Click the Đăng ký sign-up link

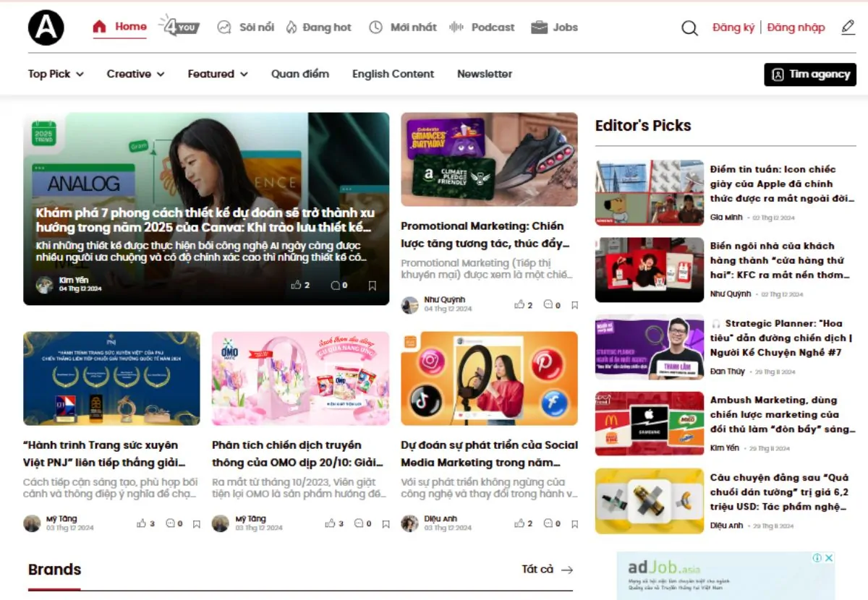tap(733, 27)
